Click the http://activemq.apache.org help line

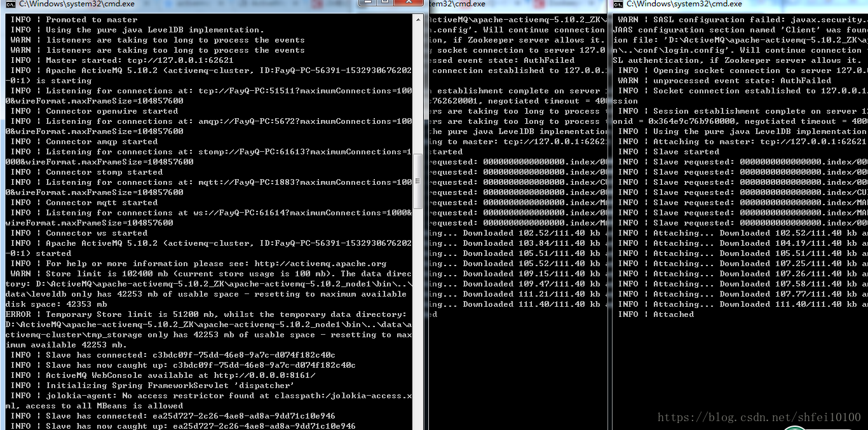click(x=198, y=264)
